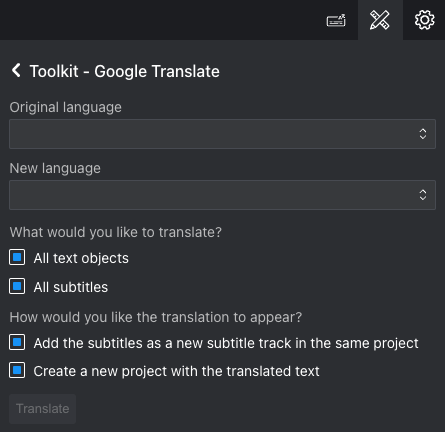
Task: Click the All subtitles label text
Action: tap(71, 287)
